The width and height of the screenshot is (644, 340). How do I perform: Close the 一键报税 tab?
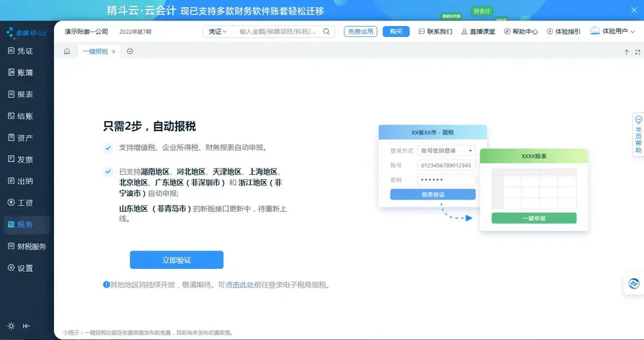(x=114, y=52)
